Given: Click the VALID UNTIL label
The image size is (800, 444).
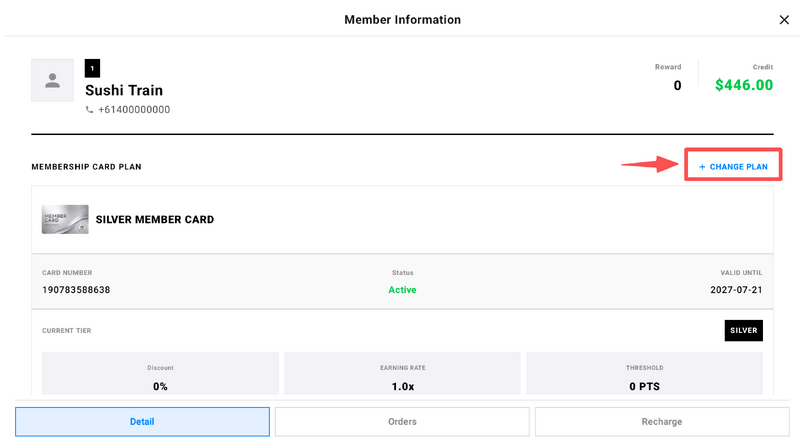Looking at the screenshot, I should click(x=741, y=273).
